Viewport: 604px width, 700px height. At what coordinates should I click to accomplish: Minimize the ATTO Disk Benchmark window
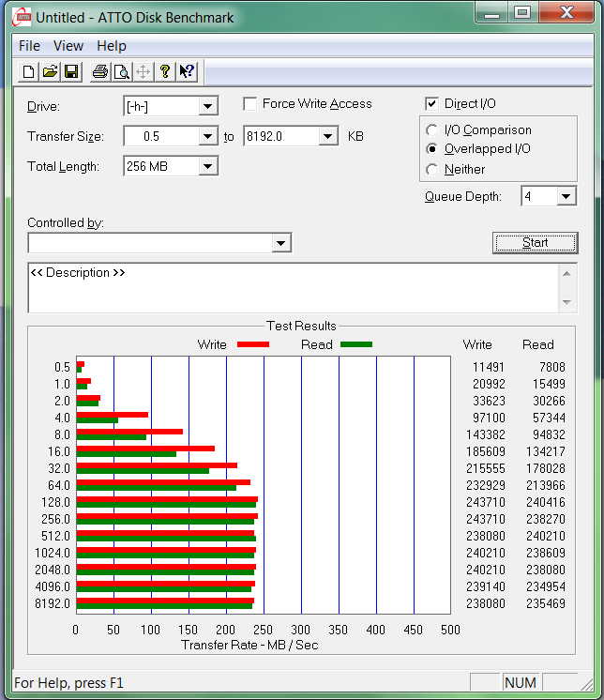(x=491, y=13)
